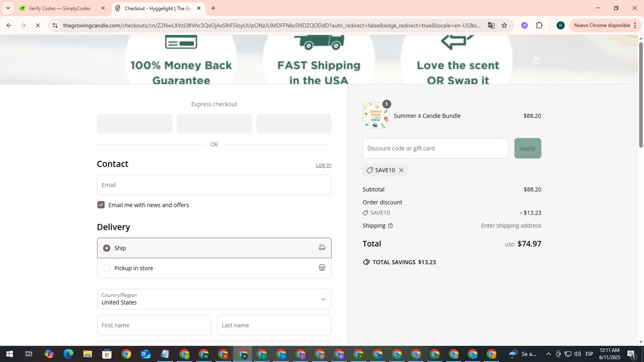Show hidden system tray icons
This screenshot has width=644, height=362.
point(548,354)
